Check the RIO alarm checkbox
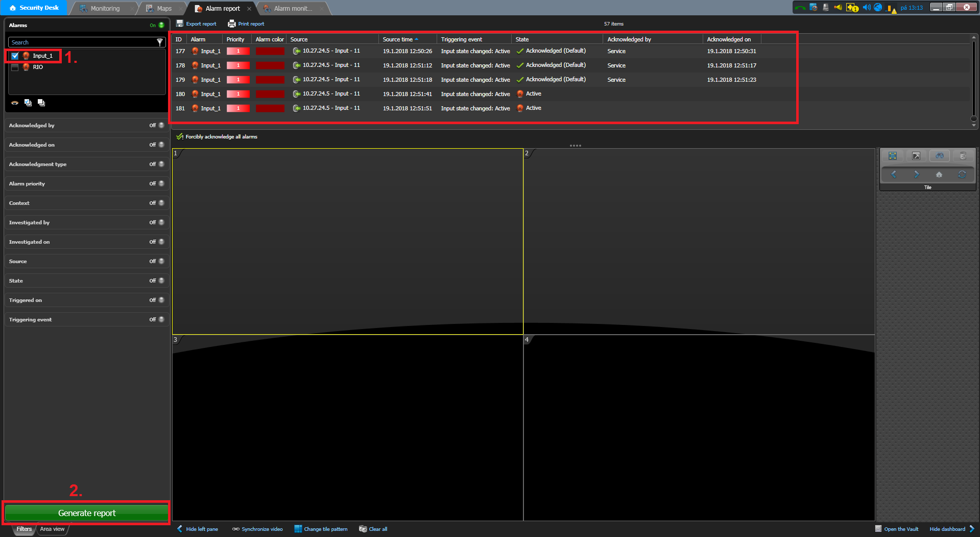 coord(15,67)
